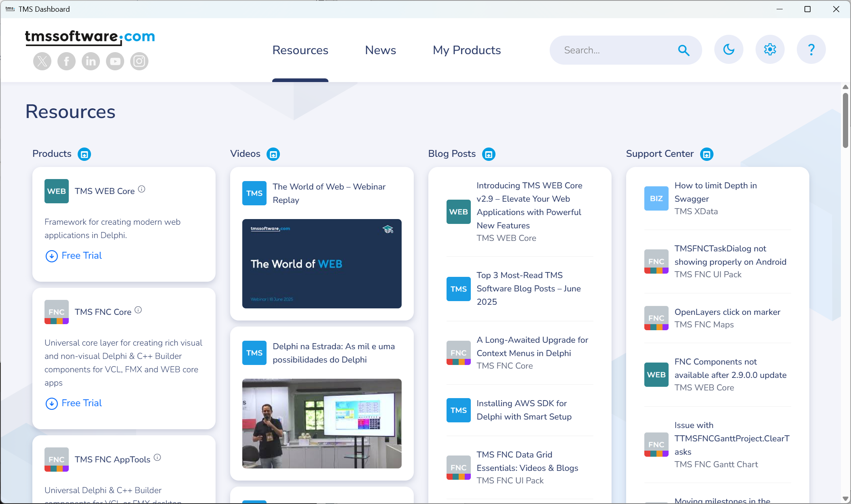This screenshot has width=851, height=504.
Task: Toggle dark mode with the moon icon
Action: [x=728, y=49]
